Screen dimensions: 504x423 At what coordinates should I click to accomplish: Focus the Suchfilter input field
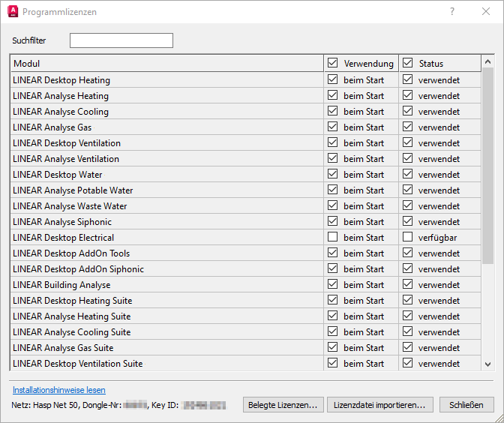(121, 40)
